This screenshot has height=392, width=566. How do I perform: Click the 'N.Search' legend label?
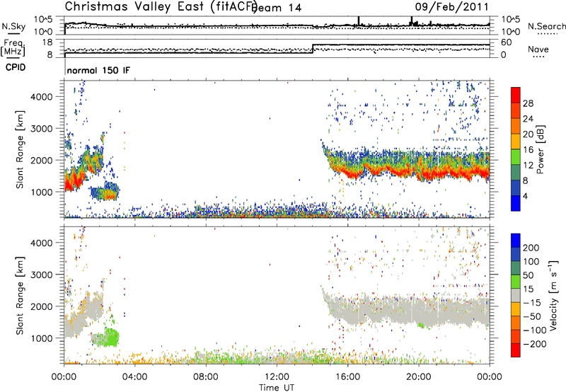(x=546, y=26)
